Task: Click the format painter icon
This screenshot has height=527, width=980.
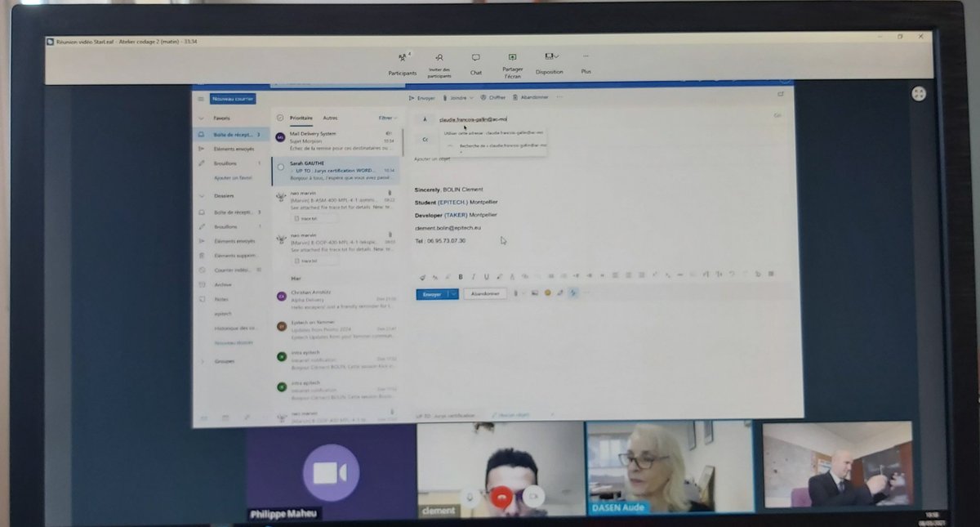Action: (422, 276)
